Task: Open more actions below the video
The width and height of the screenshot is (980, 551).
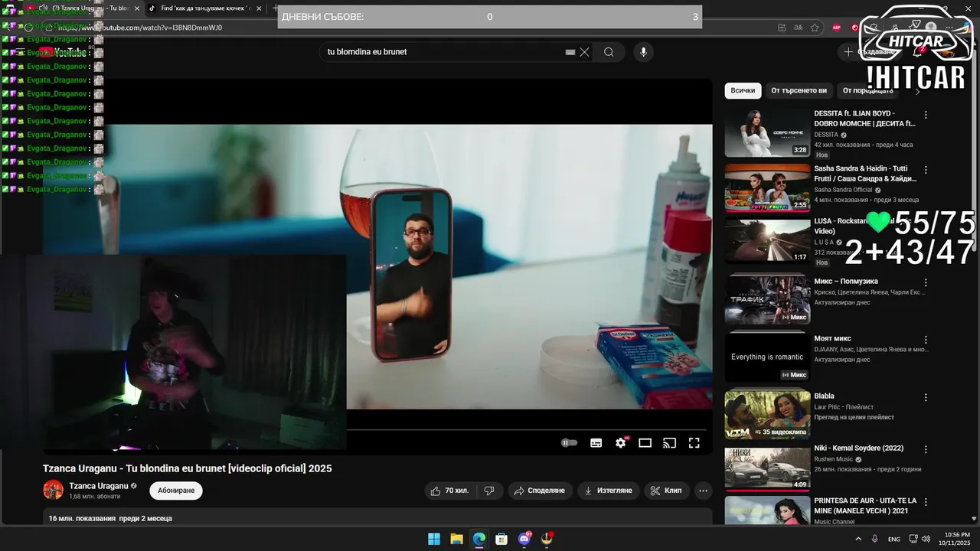Action: [704, 491]
